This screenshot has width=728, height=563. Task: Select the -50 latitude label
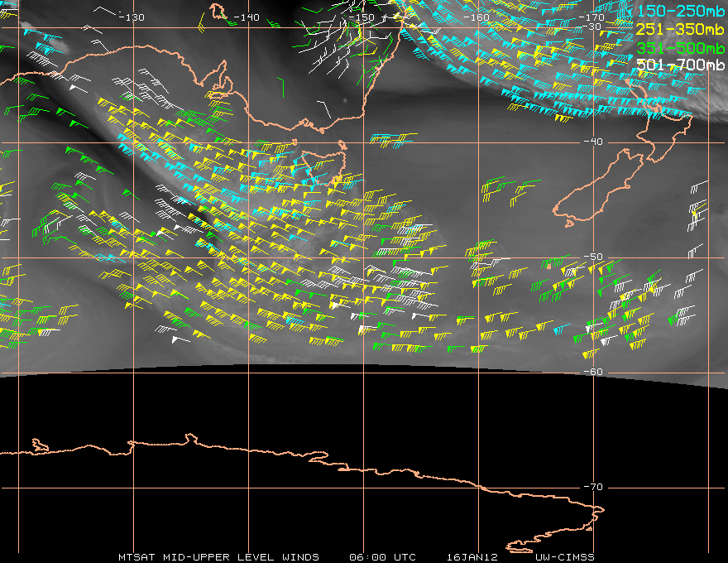pos(593,257)
